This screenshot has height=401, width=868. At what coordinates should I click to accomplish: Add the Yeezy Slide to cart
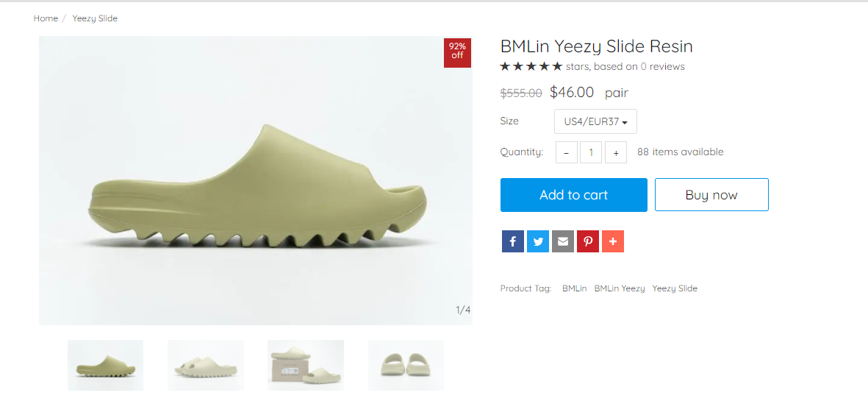click(x=573, y=195)
